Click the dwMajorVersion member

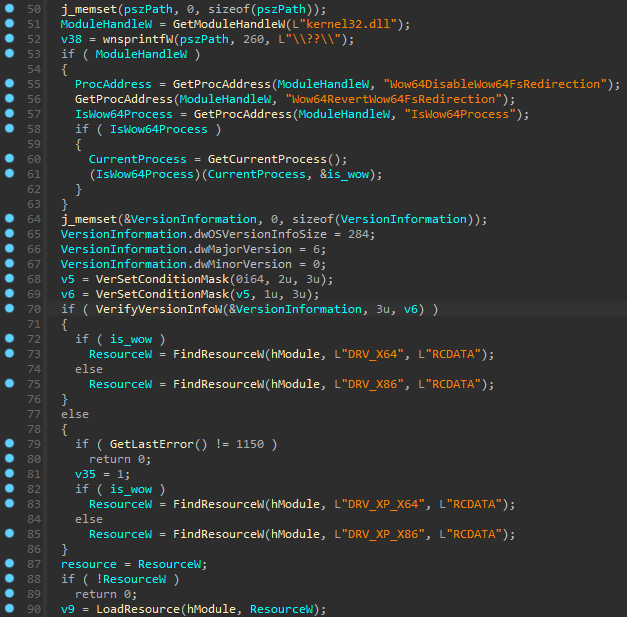(243, 249)
